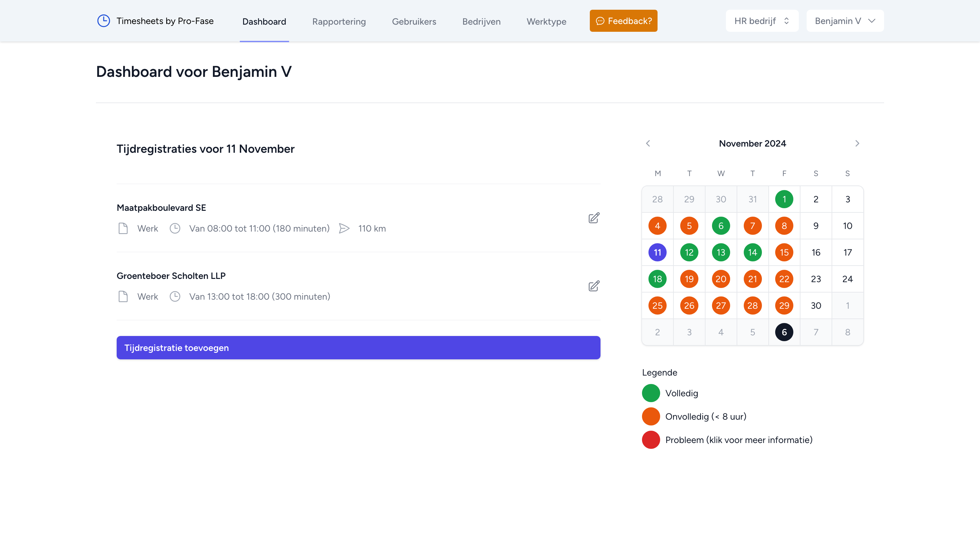Select today's date 6 December in calendar
Viewport: 980px width, 539px height.
tap(784, 331)
